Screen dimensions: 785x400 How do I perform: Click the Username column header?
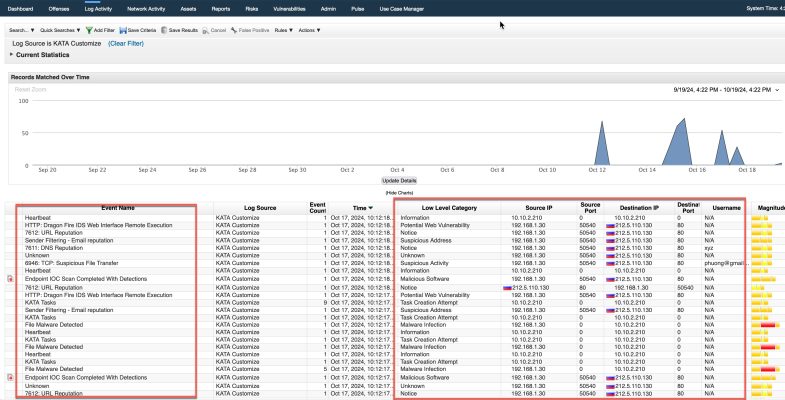click(x=726, y=208)
